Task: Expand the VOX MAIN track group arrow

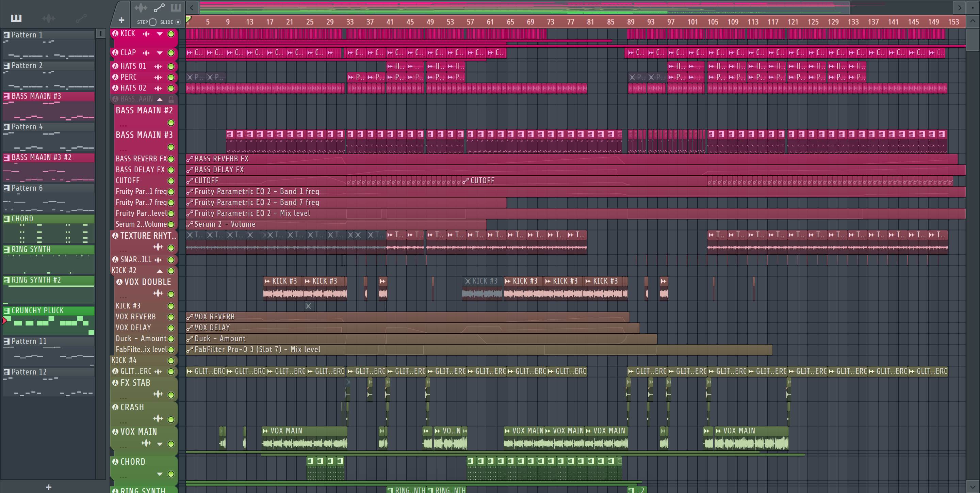Action: [160, 444]
